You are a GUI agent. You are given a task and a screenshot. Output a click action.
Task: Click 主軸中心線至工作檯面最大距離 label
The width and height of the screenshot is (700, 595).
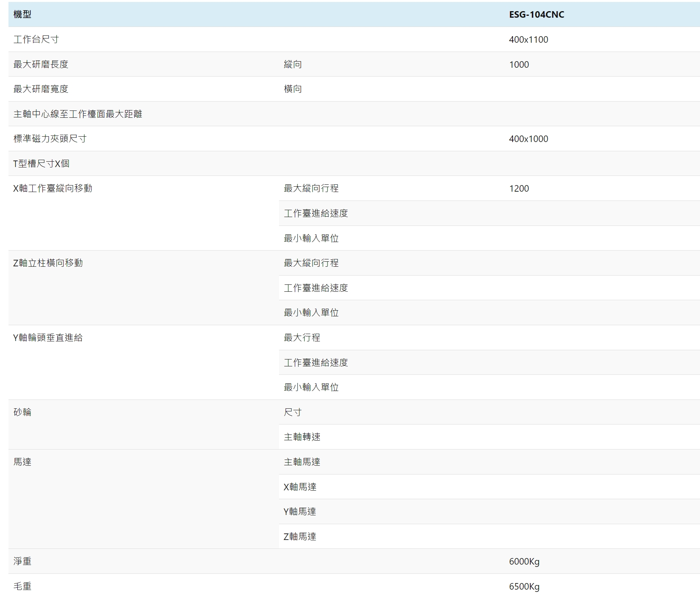pyautogui.click(x=78, y=114)
